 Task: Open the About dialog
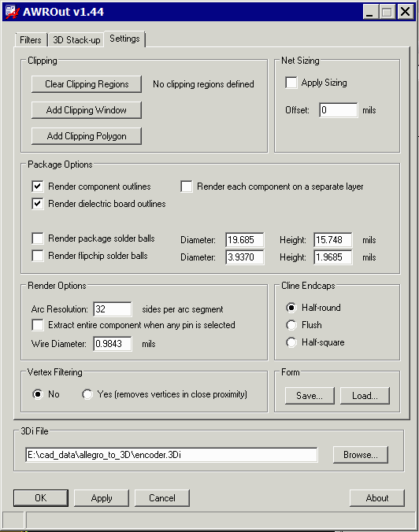click(377, 497)
